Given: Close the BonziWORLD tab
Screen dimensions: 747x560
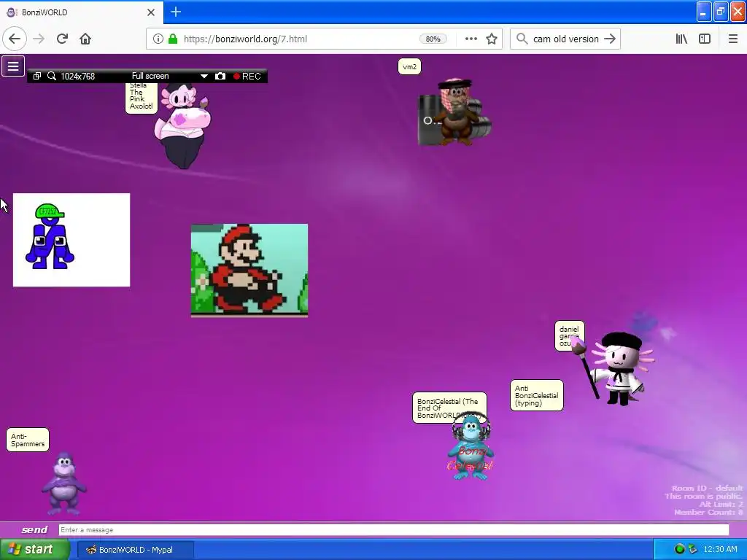Looking at the screenshot, I should coord(151,12).
